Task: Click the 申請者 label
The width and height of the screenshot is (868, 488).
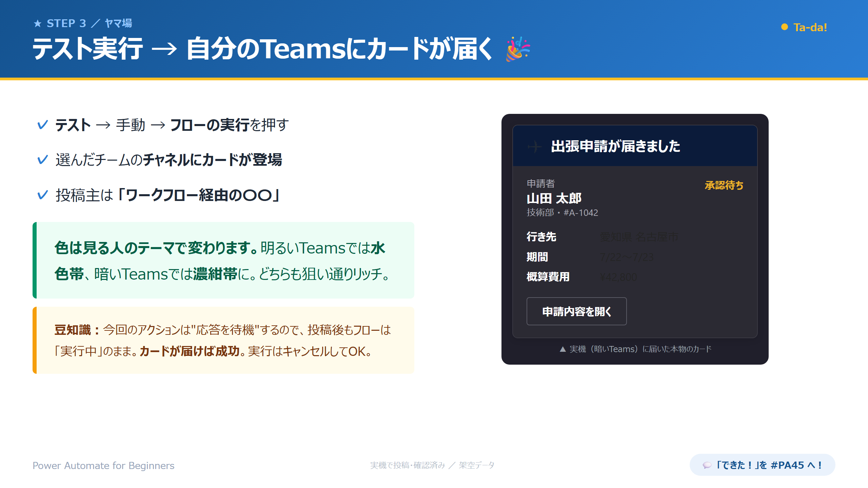Action: click(540, 183)
